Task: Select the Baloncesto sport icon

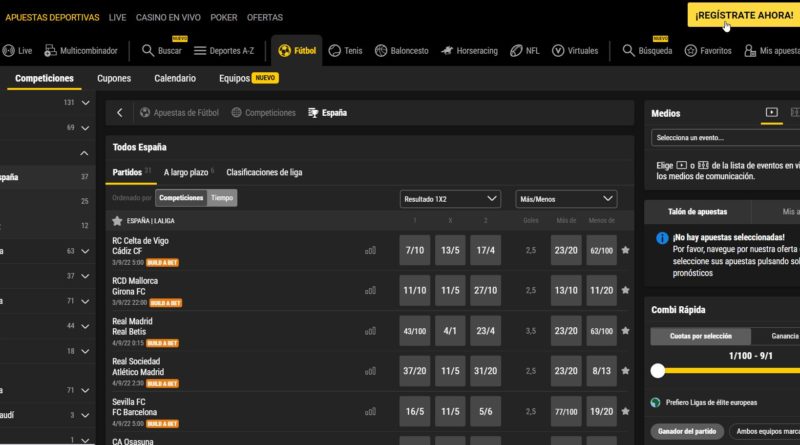Action: tap(381, 51)
